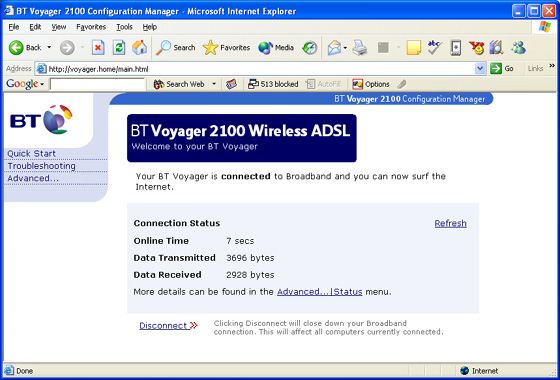Open the Forward history dropdown arrow
The height and width of the screenshot is (380, 560).
(x=82, y=48)
